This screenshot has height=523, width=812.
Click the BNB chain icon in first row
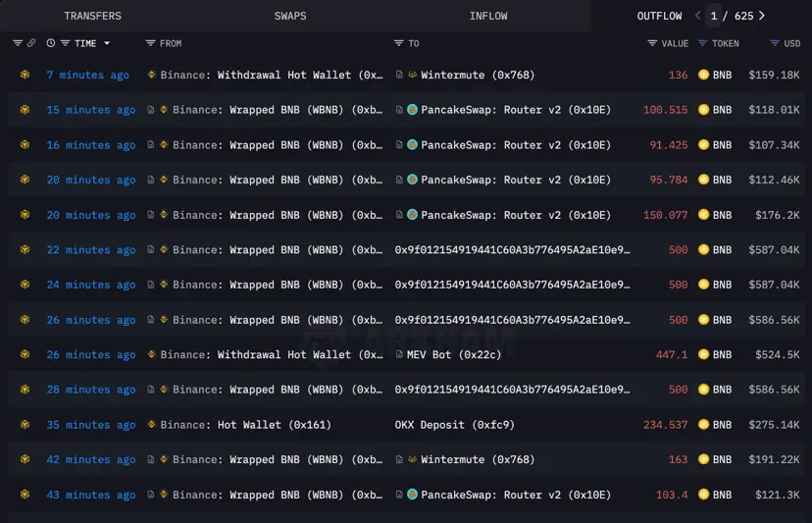25,75
